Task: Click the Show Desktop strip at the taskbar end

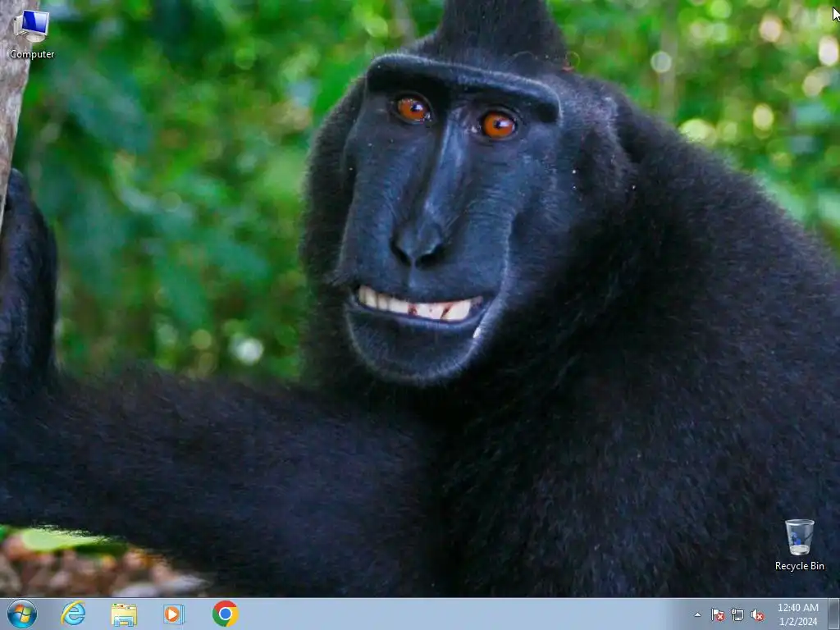Action: tap(834, 614)
